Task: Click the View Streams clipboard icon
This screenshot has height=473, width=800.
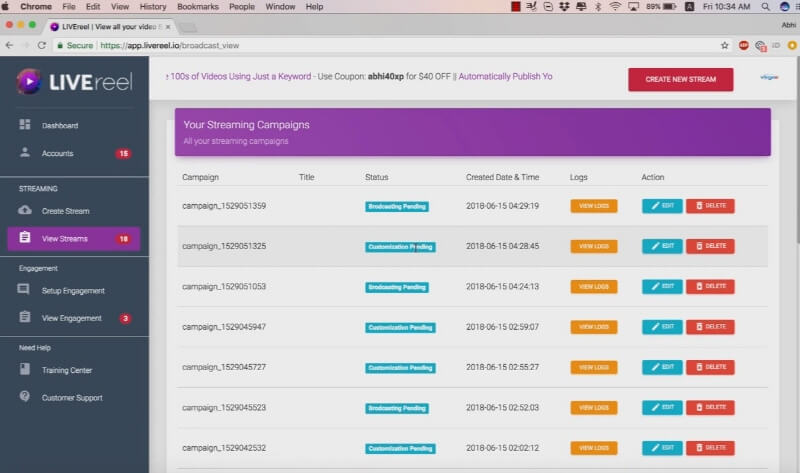Action: pos(24,237)
